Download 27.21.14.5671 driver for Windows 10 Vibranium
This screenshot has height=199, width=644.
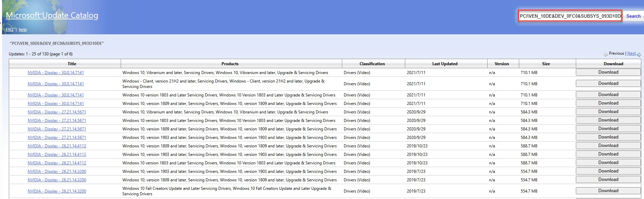[x=608, y=112]
